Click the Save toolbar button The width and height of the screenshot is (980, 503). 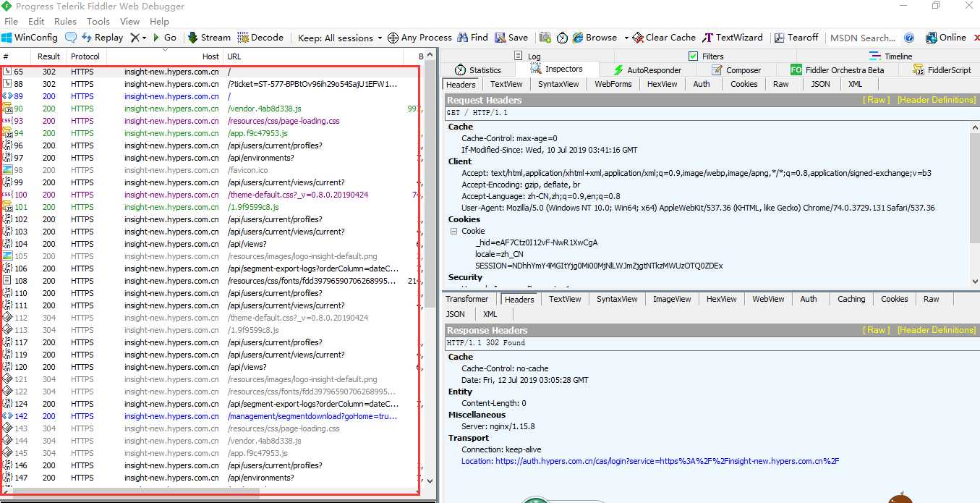(511, 38)
